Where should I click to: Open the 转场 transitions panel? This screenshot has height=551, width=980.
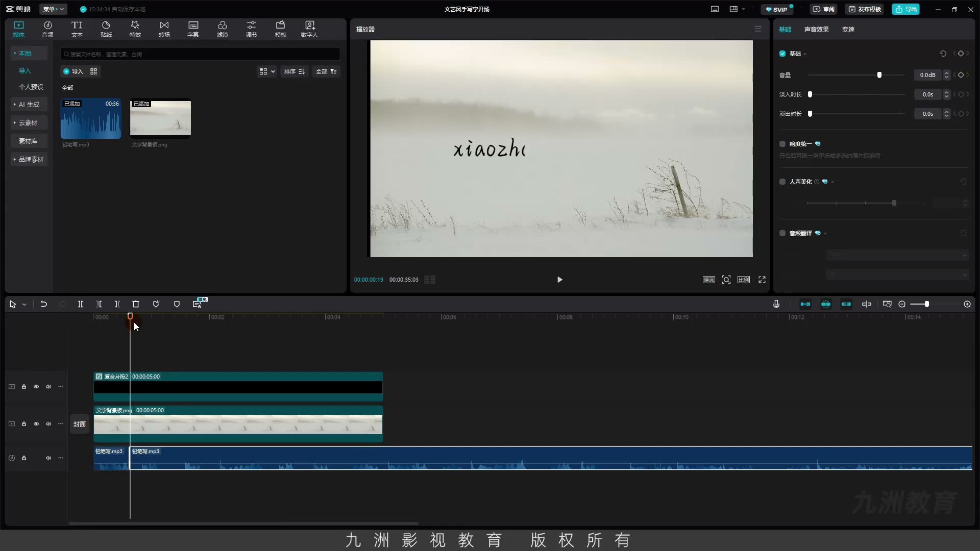tap(164, 29)
